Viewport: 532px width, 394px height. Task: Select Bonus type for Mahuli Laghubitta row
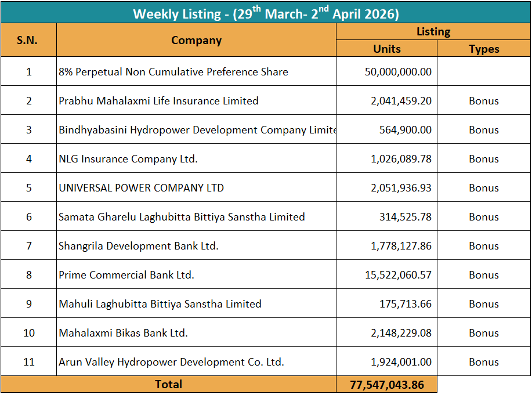click(483, 304)
